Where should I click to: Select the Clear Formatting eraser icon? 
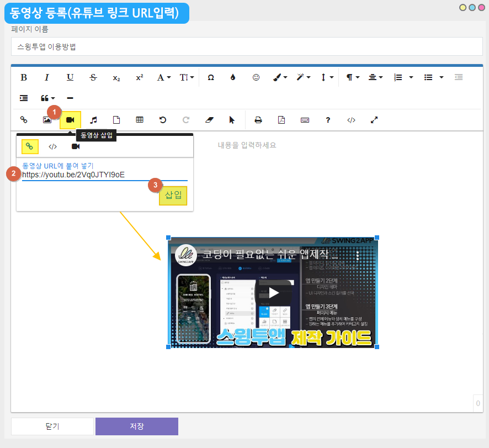[209, 120]
